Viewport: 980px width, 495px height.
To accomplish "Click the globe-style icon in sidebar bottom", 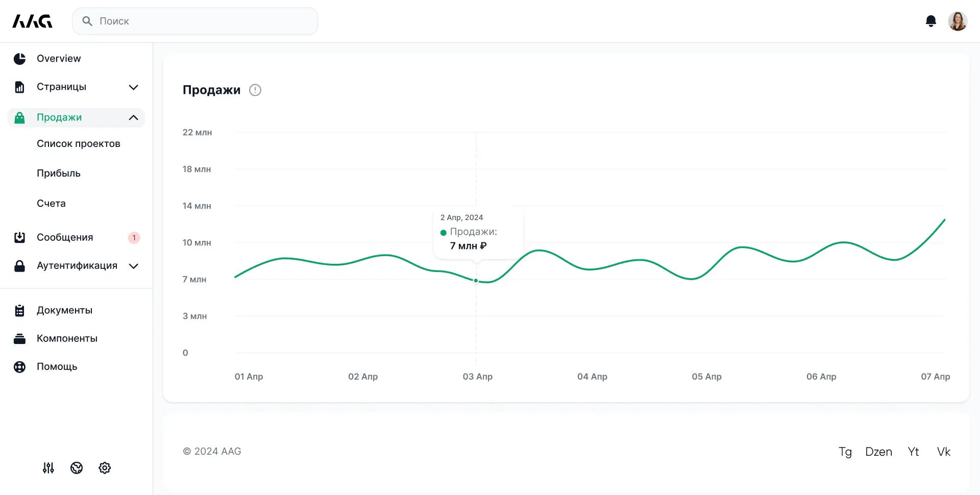I will pos(77,468).
